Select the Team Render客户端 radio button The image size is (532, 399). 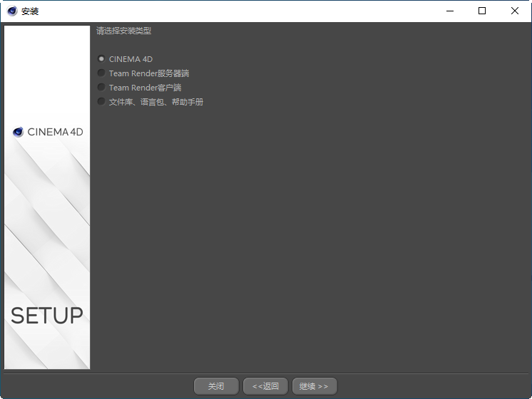click(101, 88)
